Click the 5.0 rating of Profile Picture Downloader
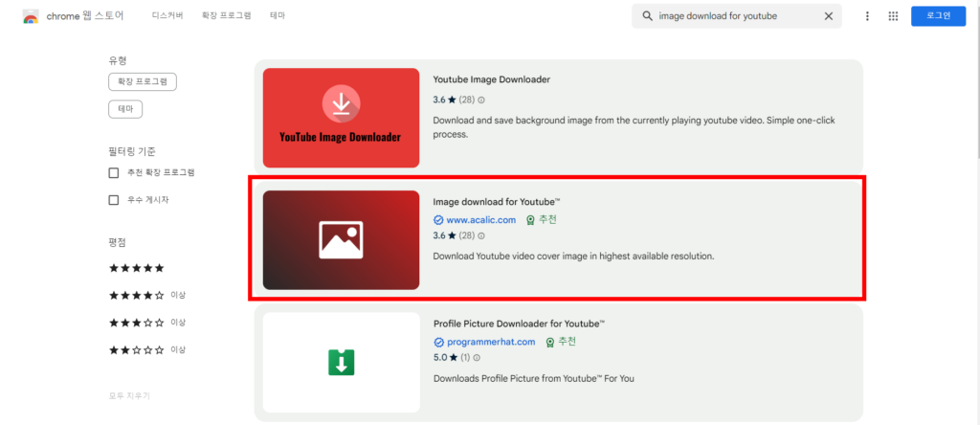The width and height of the screenshot is (980, 425). pos(447,358)
